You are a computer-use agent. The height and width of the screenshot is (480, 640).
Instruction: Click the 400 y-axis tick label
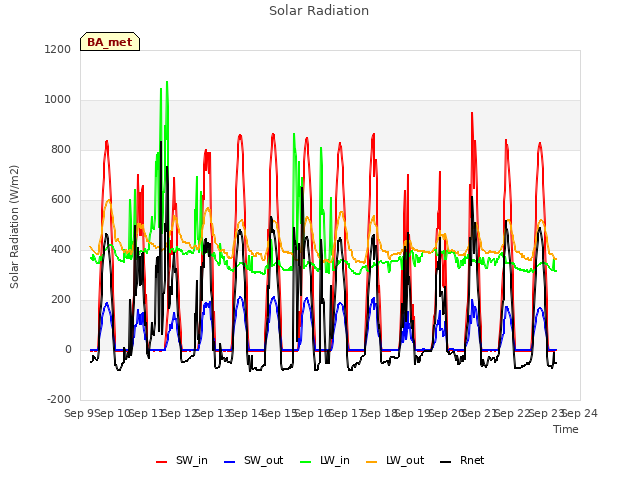[61, 250]
